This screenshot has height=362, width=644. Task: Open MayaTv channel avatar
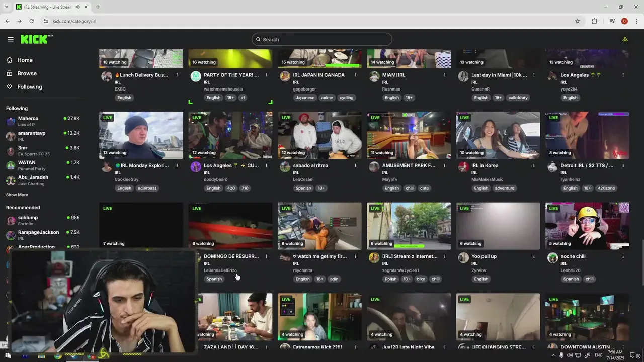tap(374, 167)
